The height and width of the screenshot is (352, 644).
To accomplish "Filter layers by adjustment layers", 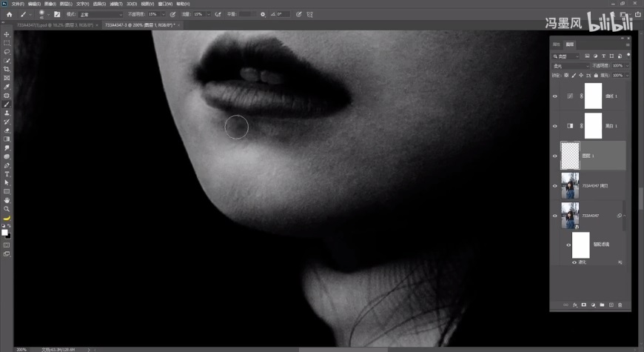I will click(x=596, y=56).
